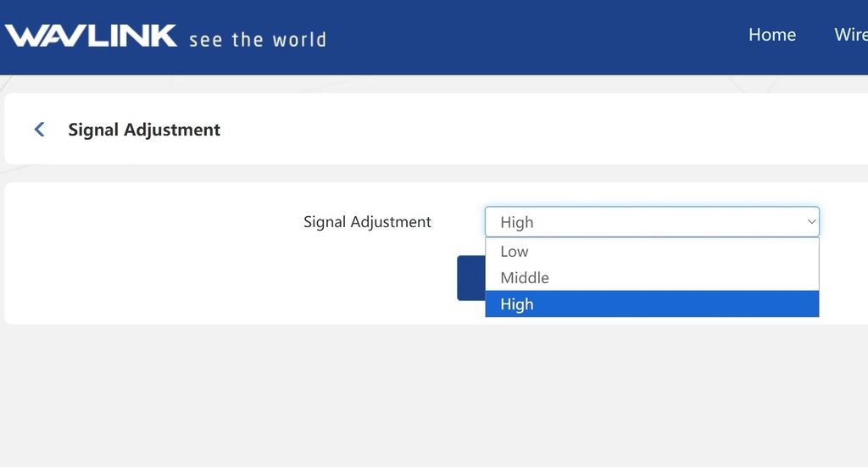Click the 'see the world' tagline
868x467 pixels.
(x=258, y=39)
